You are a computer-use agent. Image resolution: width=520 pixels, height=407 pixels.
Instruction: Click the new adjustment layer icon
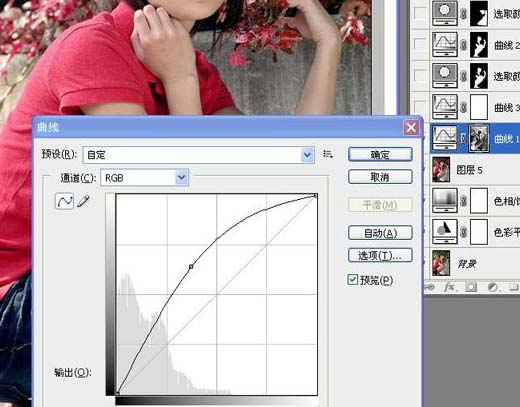(492, 287)
